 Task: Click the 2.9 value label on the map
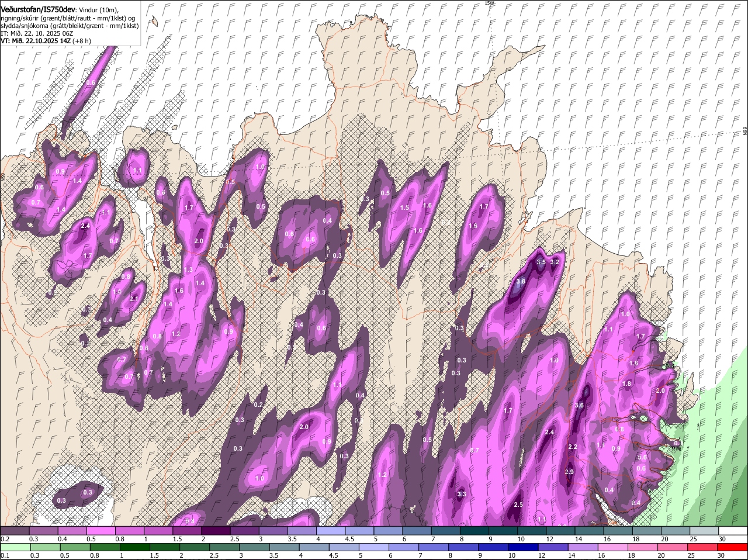569,472
